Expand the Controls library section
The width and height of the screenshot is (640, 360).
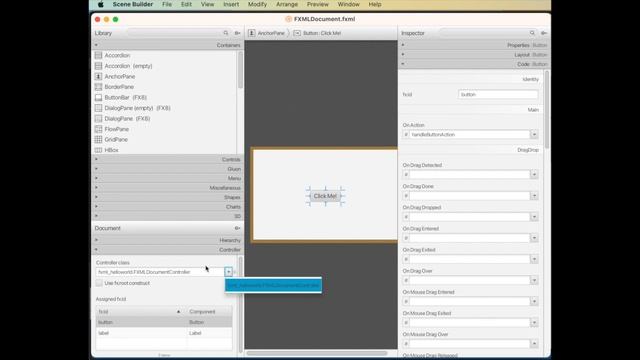[167, 159]
